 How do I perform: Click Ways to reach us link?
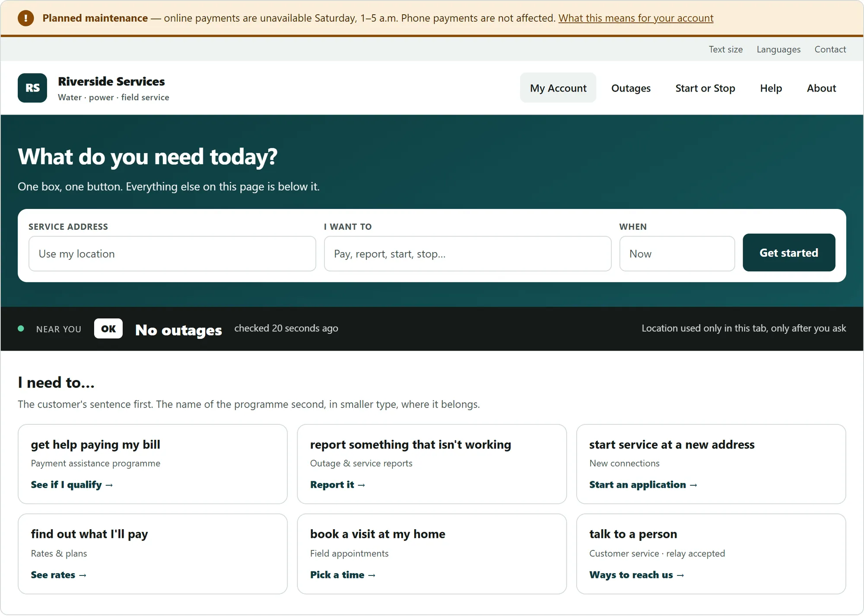637,575
